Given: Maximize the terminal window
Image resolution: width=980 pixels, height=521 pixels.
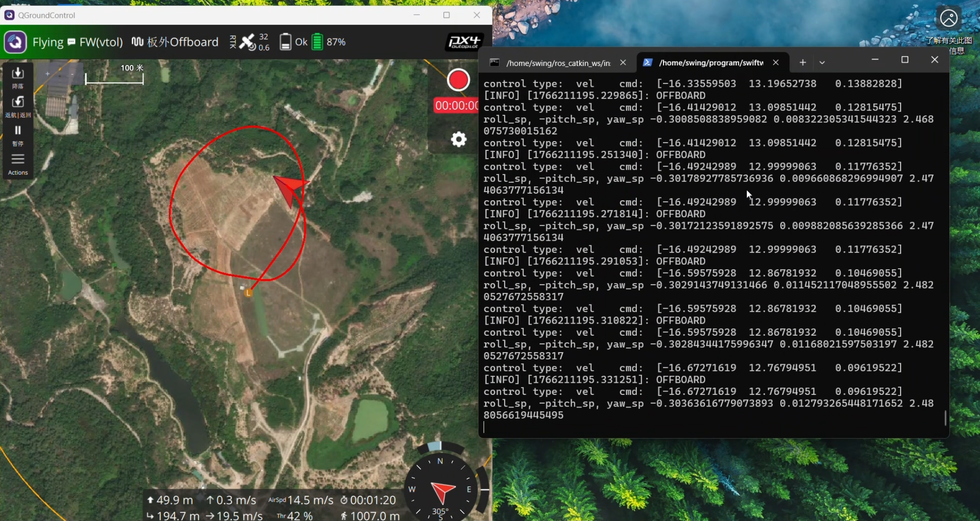Looking at the screenshot, I should [x=904, y=60].
